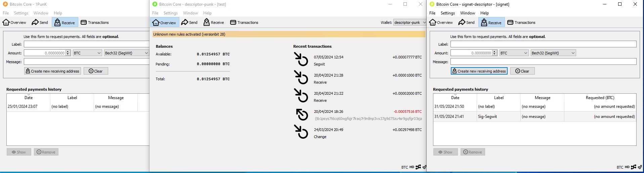Click Remove button in the signet window

(x=473, y=152)
